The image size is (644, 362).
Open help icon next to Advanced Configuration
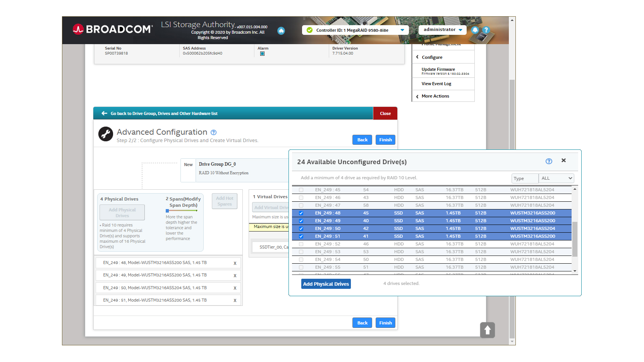click(x=213, y=132)
